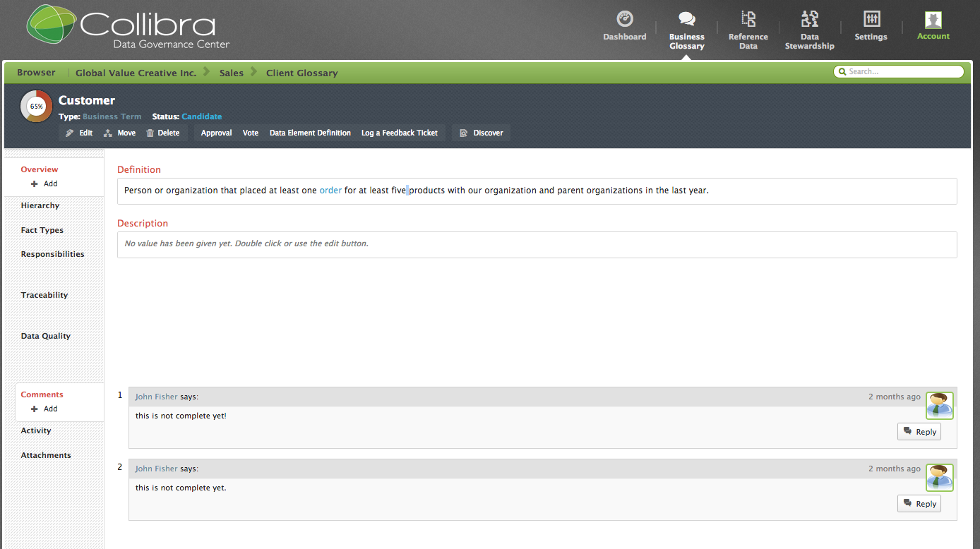Image resolution: width=980 pixels, height=549 pixels.
Task: Click '2 months ago' on comment 2
Action: pyautogui.click(x=895, y=469)
